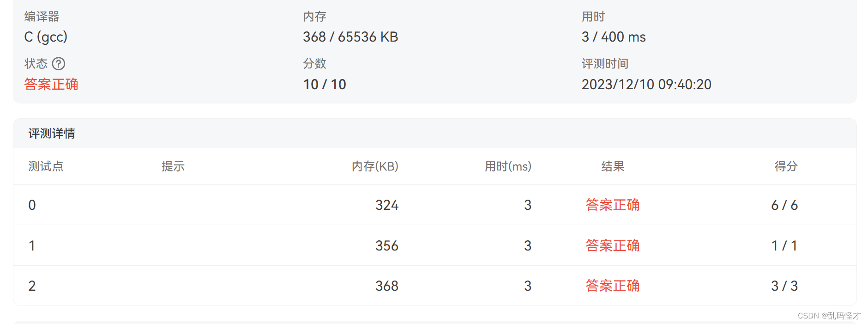Select the score 10 / 10
Viewport: 868px width, 324px height.
324,85
